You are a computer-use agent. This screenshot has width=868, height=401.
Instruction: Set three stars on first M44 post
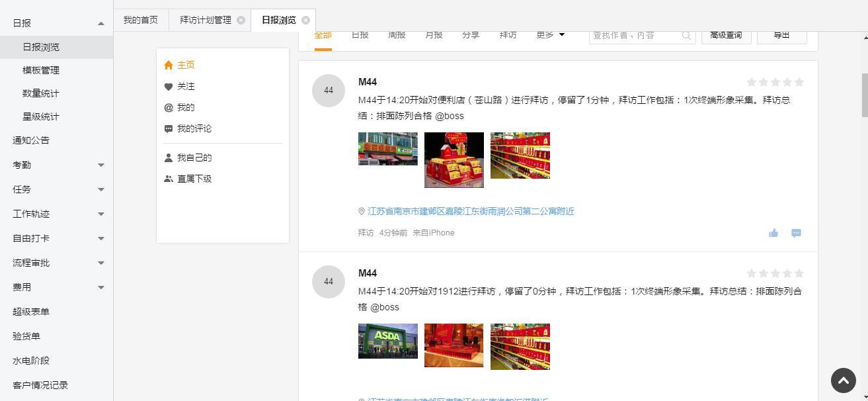point(775,82)
